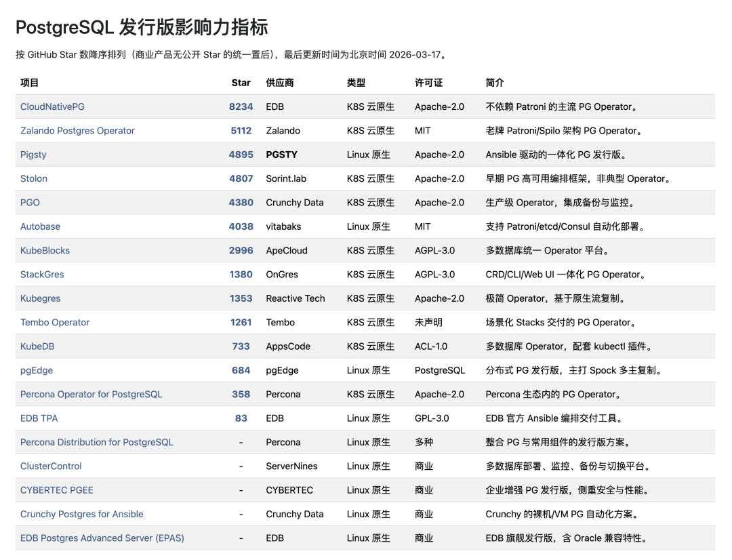Open the Zalando Postgres Operator link

click(77, 130)
